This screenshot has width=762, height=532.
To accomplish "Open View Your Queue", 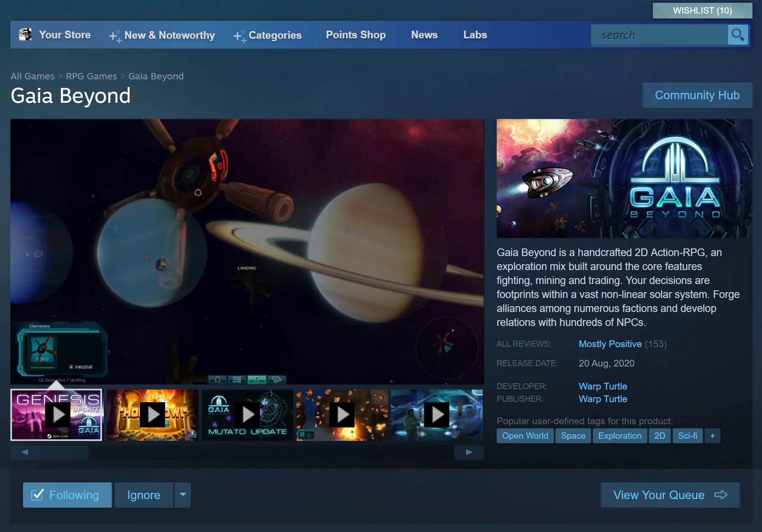I will (x=670, y=495).
